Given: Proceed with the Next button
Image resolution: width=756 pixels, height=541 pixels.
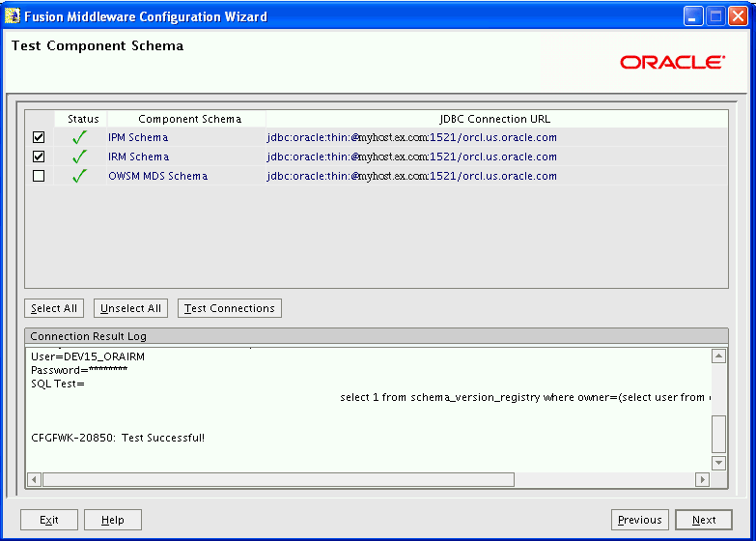Looking at the screenshot, I should click(704, 520).
